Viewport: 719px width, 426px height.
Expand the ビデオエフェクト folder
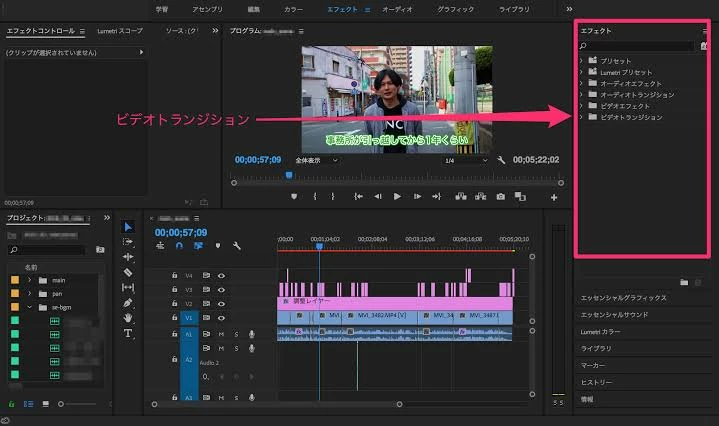581,105
